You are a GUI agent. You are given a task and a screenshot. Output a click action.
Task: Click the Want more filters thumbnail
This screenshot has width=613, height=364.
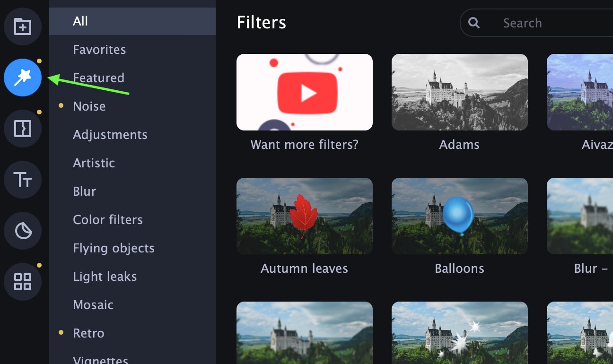[305, 92]
